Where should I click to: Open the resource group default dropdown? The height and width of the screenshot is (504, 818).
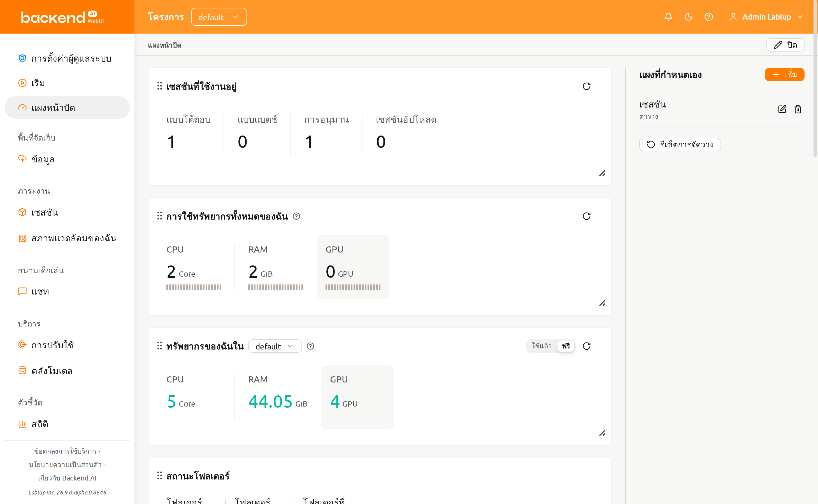pos(275,346)
